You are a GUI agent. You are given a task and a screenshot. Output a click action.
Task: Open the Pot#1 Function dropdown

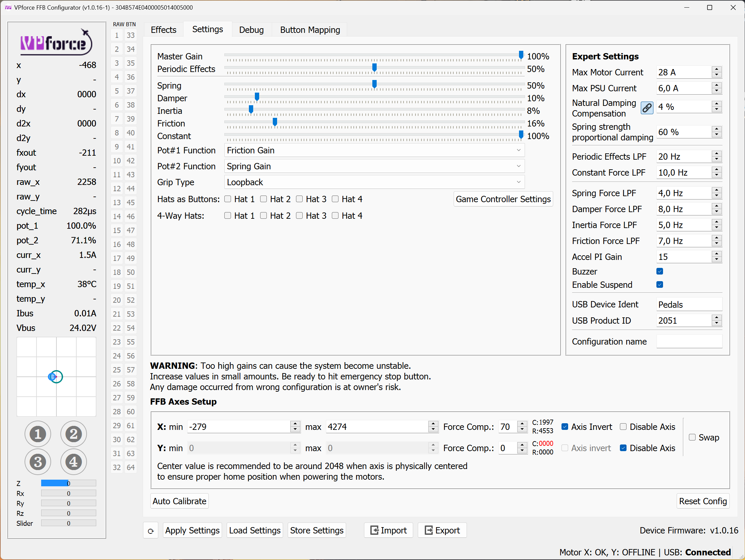pyautogui.click(x=374, y=150)
